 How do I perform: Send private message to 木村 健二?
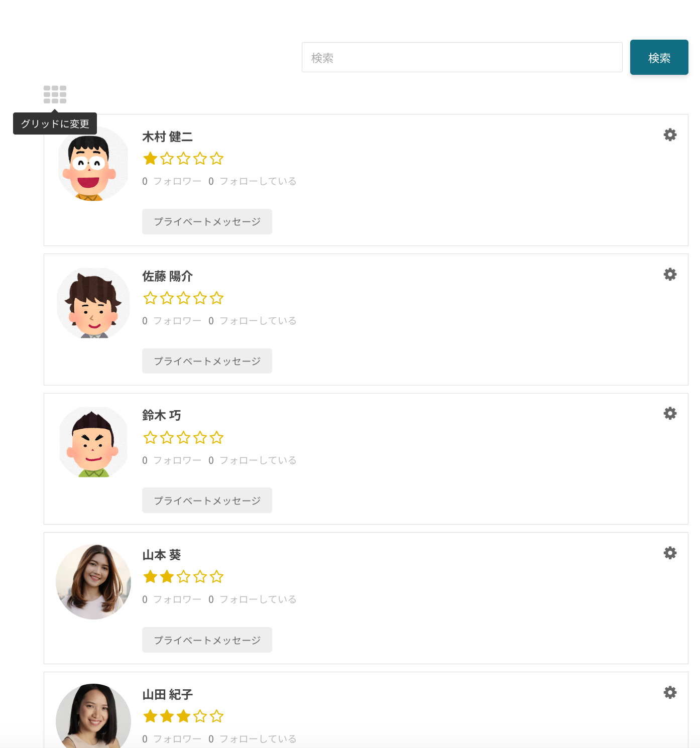207,221
